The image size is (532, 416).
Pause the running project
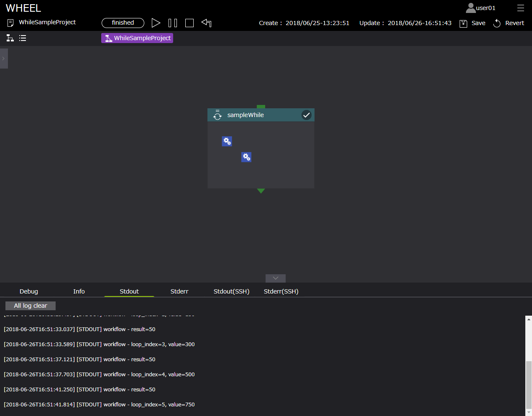click(173, 23)
